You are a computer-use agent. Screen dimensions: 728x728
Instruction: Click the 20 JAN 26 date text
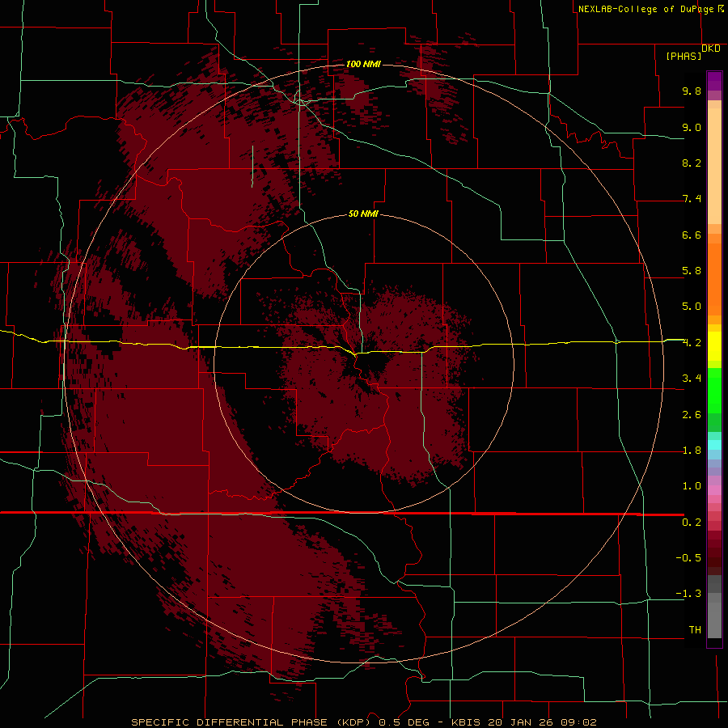(x=520, y=722)
